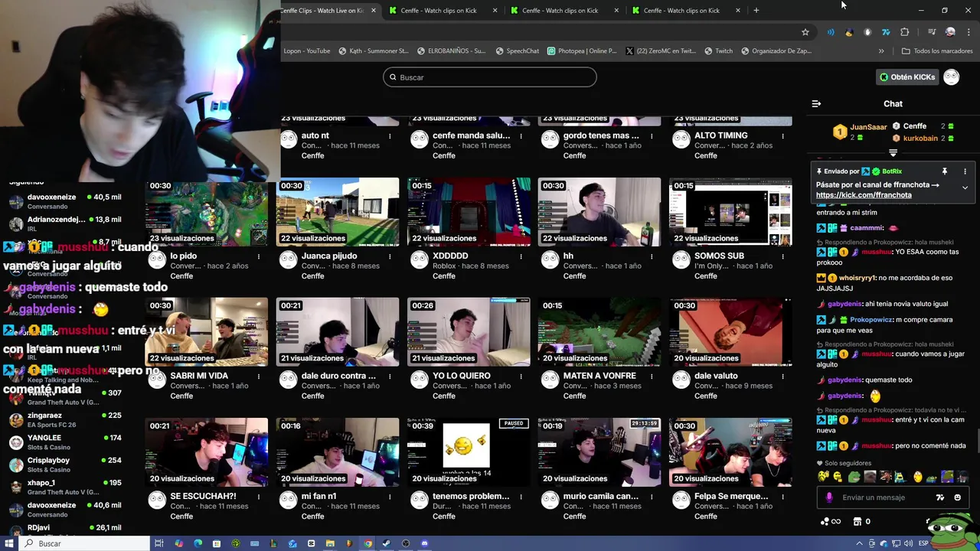980x551 pixels.
Task: Click the purple microphone icon in chat input
Action: [x=829, y=497]
